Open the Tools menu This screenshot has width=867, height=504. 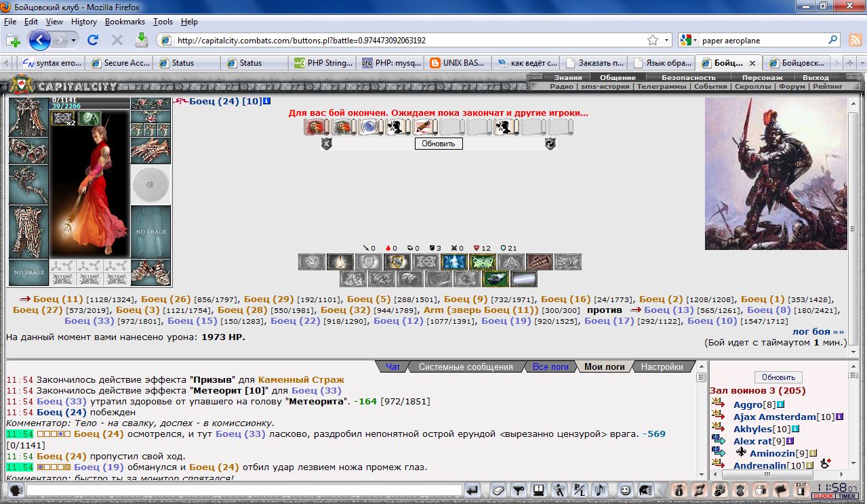[x=163, y=22]
